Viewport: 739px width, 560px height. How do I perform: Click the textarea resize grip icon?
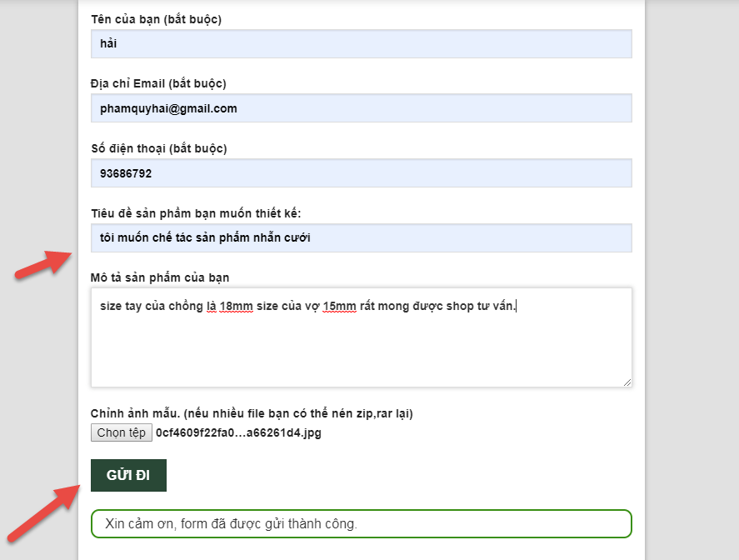tap(627, 382)
